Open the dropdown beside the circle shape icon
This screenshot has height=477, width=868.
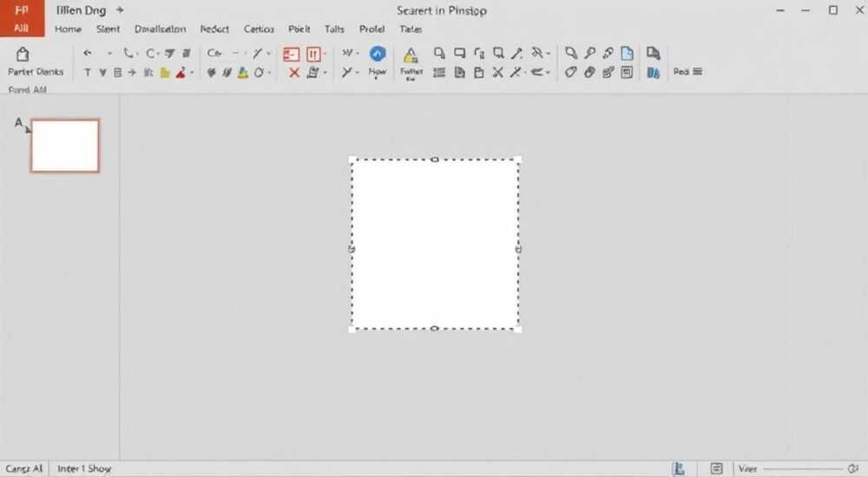[269, 73]
